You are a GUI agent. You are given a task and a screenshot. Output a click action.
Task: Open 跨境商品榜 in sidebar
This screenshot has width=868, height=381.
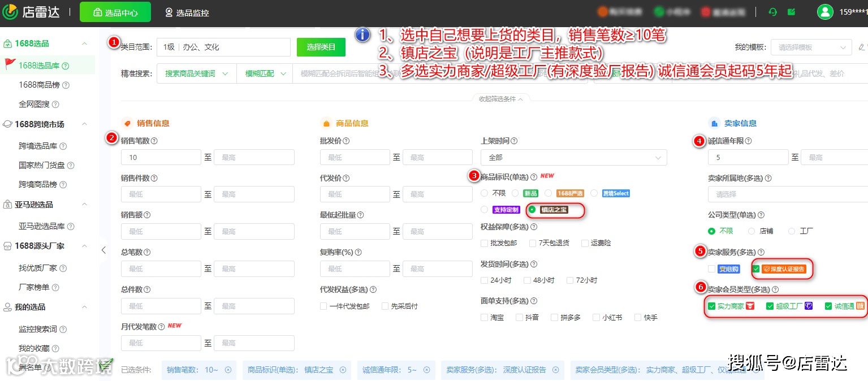click(38, 184)
